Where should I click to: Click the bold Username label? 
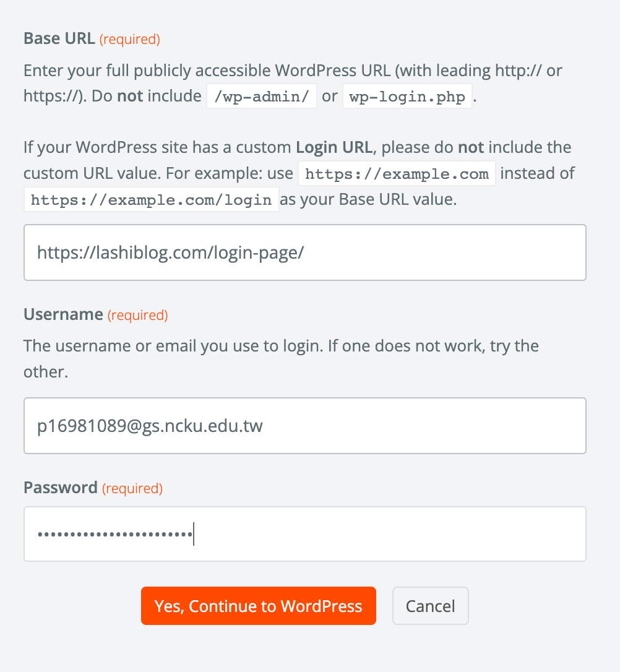click(63, 314)
